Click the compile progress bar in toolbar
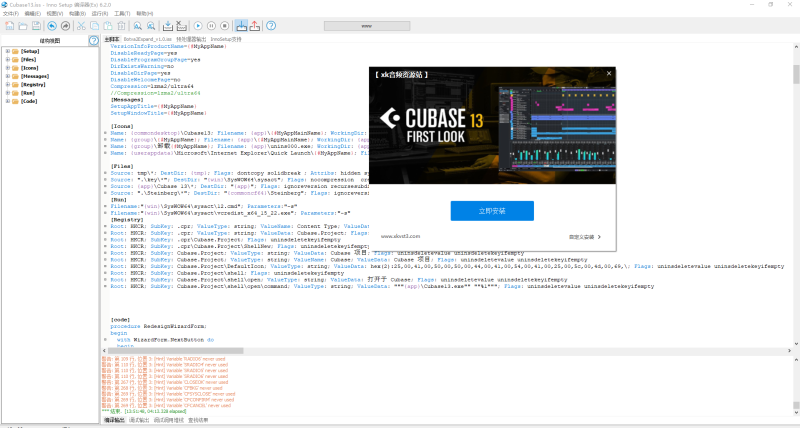Viewport: 800px width, 428px height. (x=367, y=26)
